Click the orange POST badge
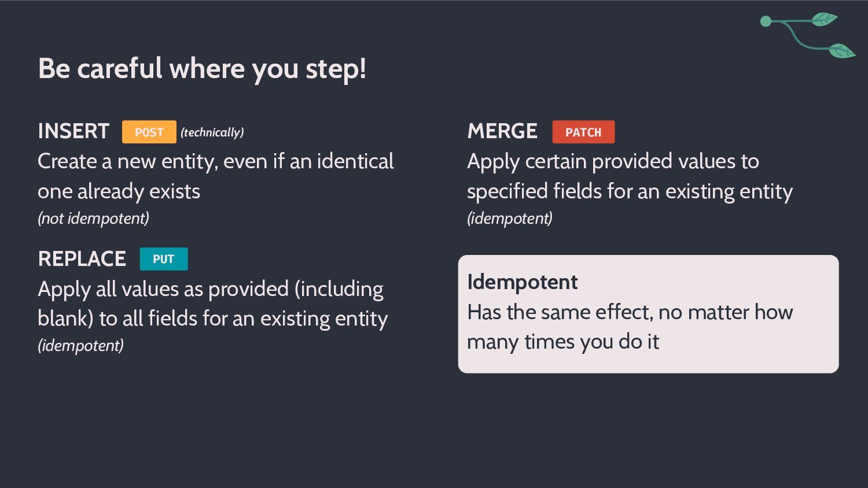Screen dimensions: 868x488 (149, 132)
